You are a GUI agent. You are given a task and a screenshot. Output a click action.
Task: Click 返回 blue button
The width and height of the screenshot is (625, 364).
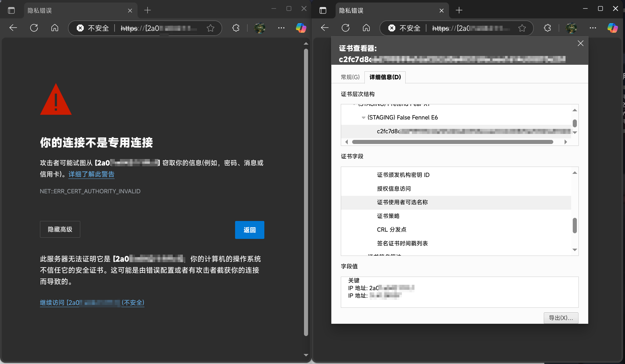[x=250, y=230]
